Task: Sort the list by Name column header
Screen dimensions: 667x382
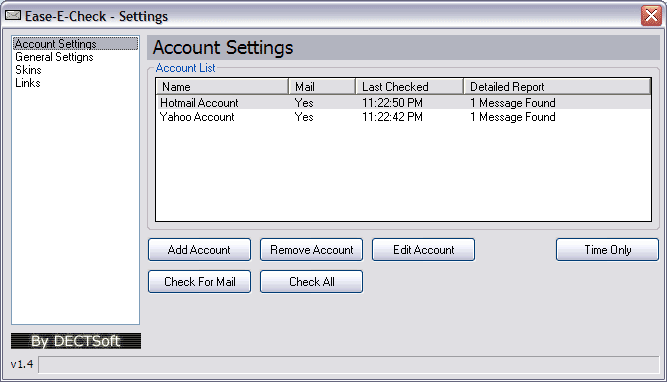Action: click(x=222, y=86)
